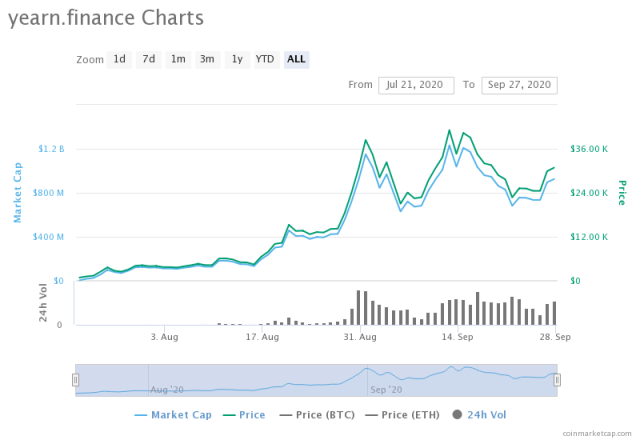
Task: Grab the right navigator range handle
Action: coord(557,380)
